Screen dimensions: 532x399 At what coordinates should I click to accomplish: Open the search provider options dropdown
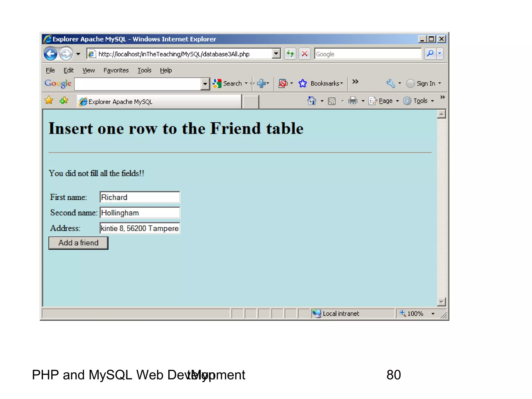[x=440, y=54]
